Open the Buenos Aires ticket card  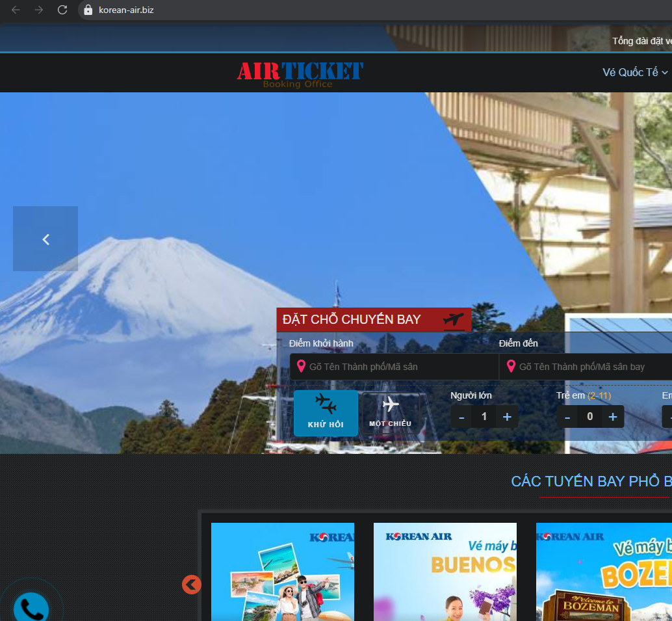tap(445, 572)
